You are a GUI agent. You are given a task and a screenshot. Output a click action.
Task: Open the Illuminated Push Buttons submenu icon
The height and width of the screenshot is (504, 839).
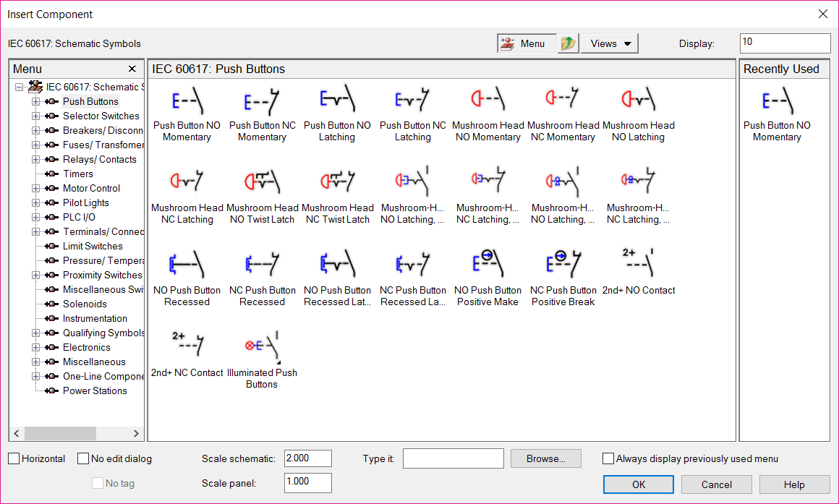tap(262, 349)
